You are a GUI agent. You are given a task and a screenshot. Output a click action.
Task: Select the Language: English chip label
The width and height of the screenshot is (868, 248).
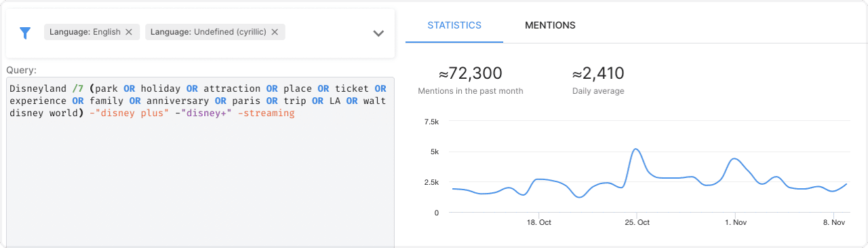tap(85, 32)
